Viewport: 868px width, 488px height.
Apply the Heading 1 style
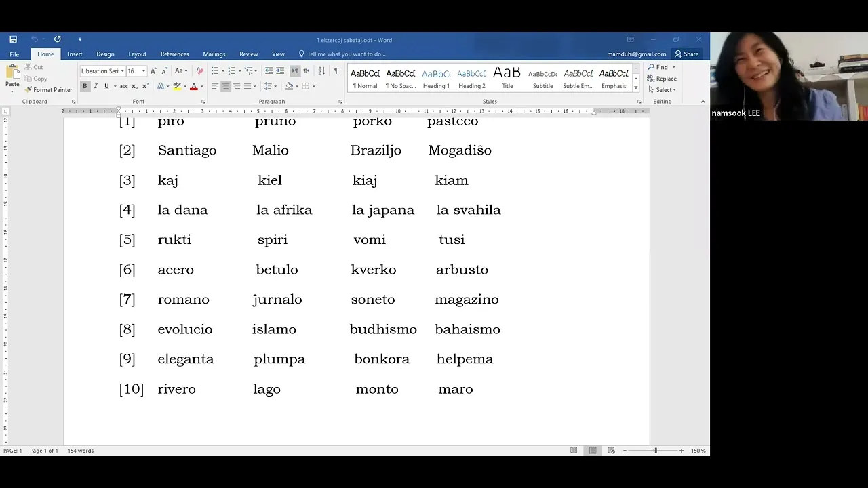pos(436,78)
